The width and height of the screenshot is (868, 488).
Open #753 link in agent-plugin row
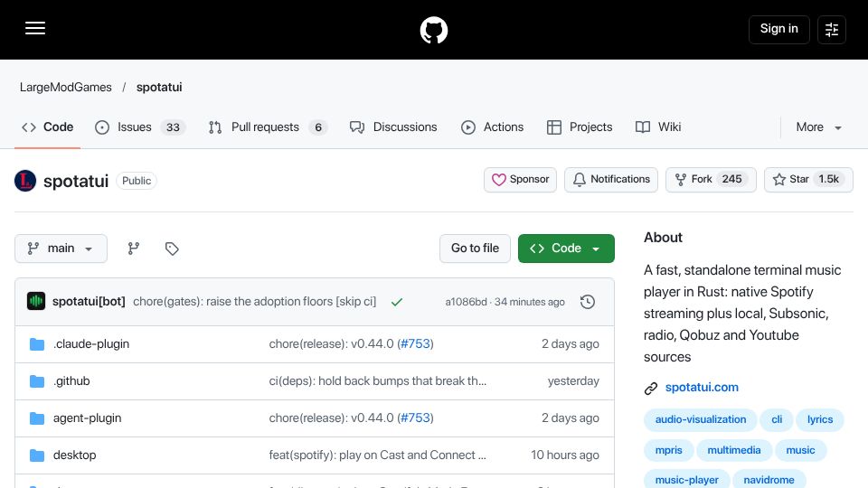(x=415, y=418)
